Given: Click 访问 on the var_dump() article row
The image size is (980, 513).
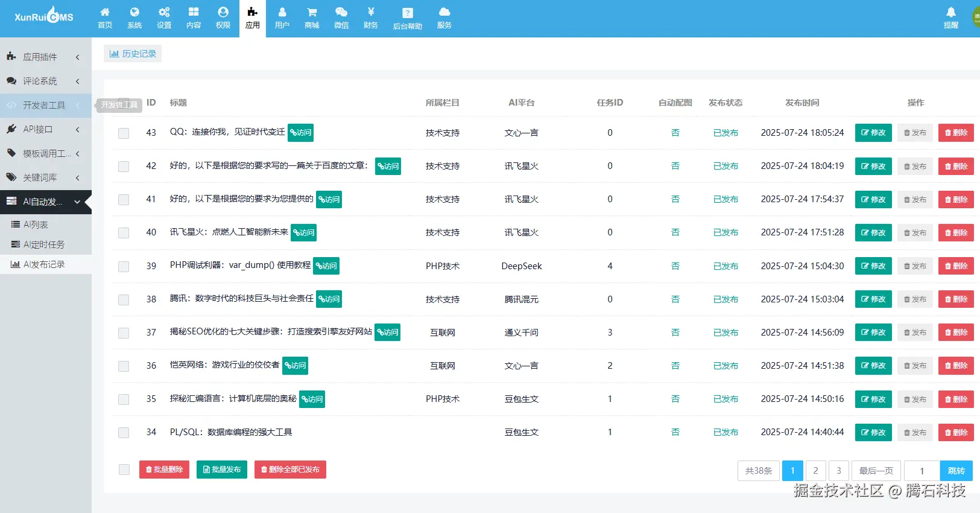Looking at the screenshot, I should click(x=326, y=266).
